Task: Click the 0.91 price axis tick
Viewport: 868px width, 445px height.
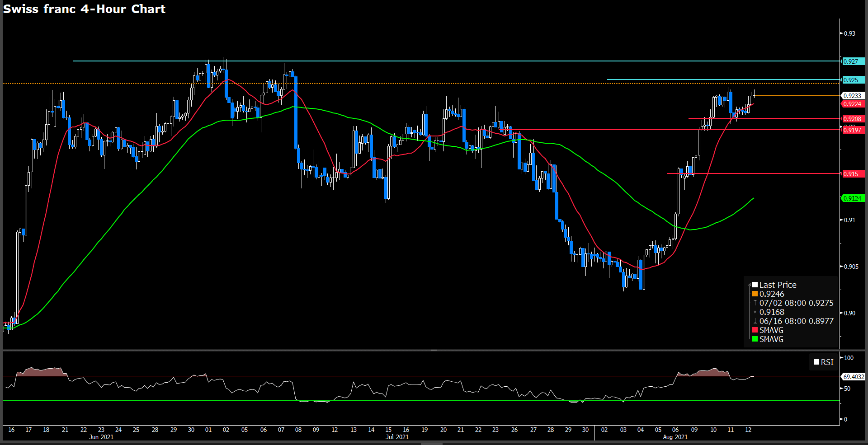Action: 849,220
